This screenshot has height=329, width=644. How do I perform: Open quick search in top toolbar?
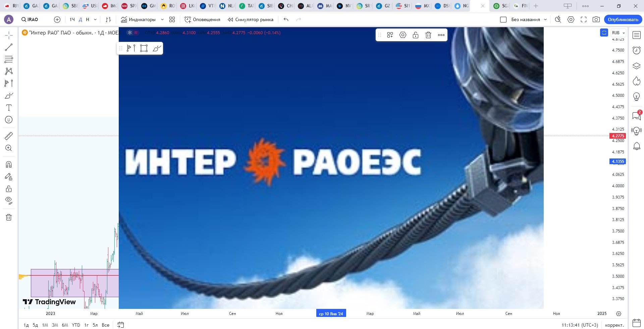pos(558,19)
